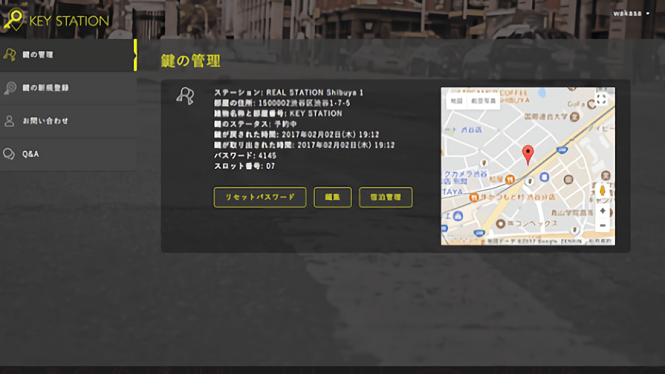Zoom in on the map
665x374 pixels.
point(602,211)
